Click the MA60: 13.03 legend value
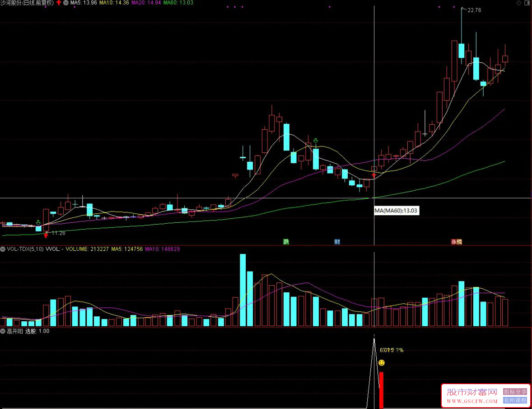Image resolution: width=532 pixels, height=409 pixels. point(178,3)
